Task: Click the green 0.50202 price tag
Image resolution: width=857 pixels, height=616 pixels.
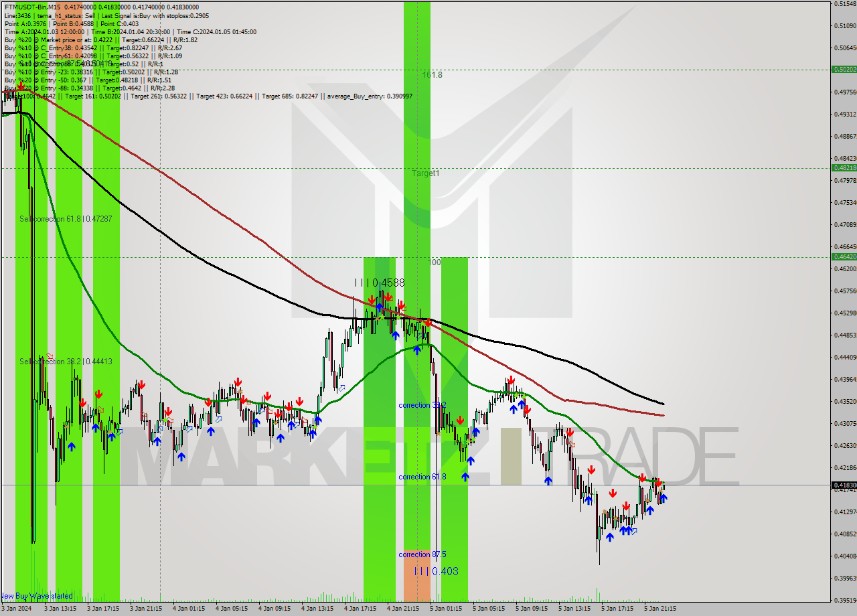Action: click(x=844, y=69)
